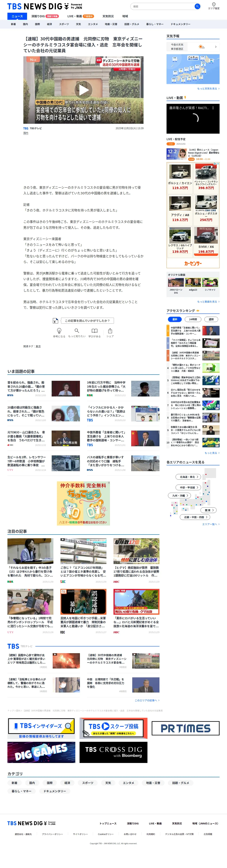Click the TBS NEWS DIG footer logo
Screen dimensions: 227x868
31,823
